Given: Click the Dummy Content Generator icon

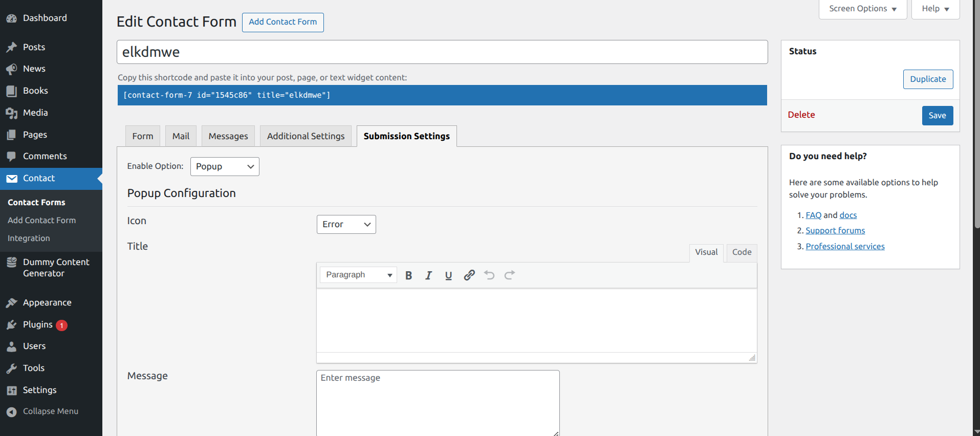Looking at the screenshot, I should coord(12,263).
